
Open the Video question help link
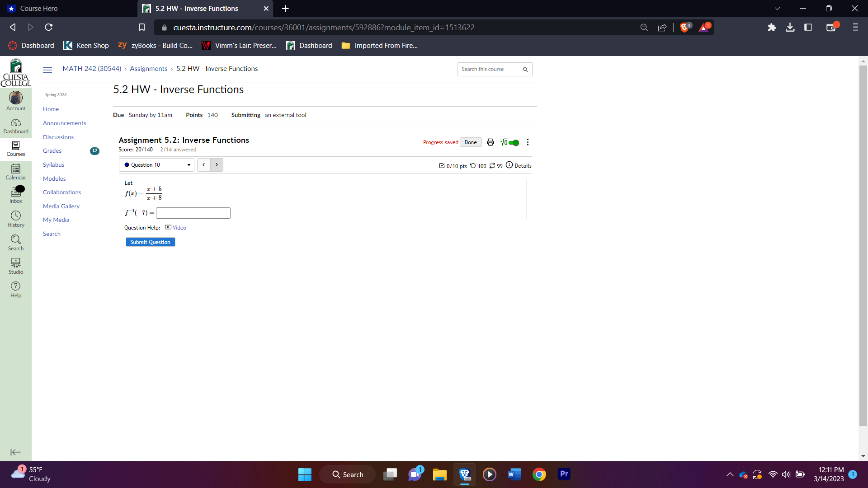click(x=179, y=228)
